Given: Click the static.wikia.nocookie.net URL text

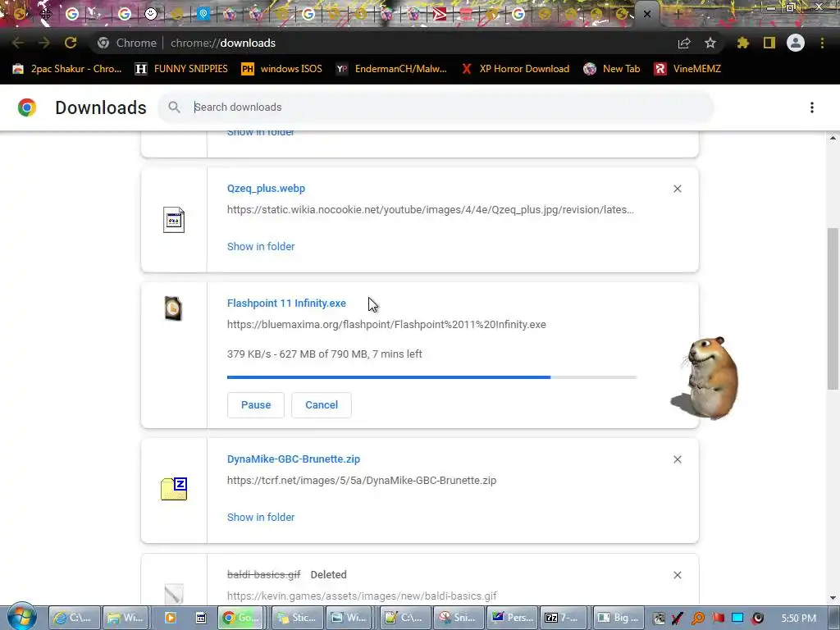Looking at the screenshot, I should [430, 209].
